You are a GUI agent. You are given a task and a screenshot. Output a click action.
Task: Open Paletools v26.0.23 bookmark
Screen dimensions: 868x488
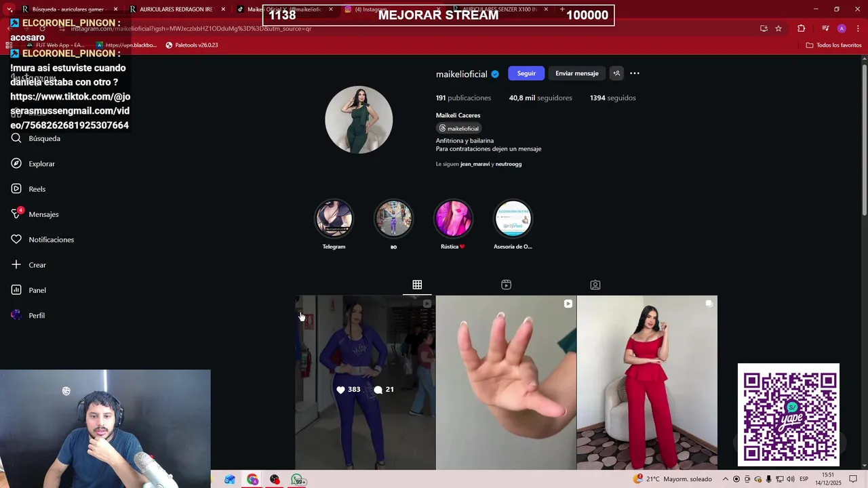[x=192, y=45]
